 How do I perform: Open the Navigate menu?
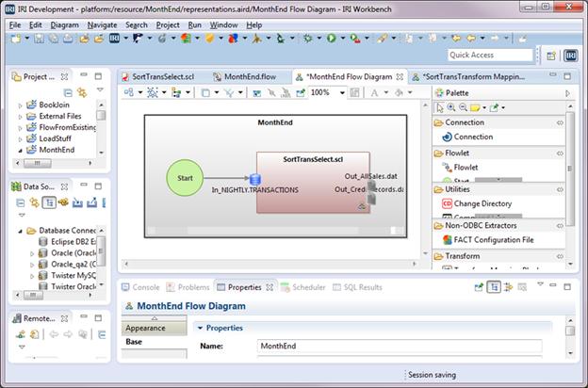pos(102,25)
